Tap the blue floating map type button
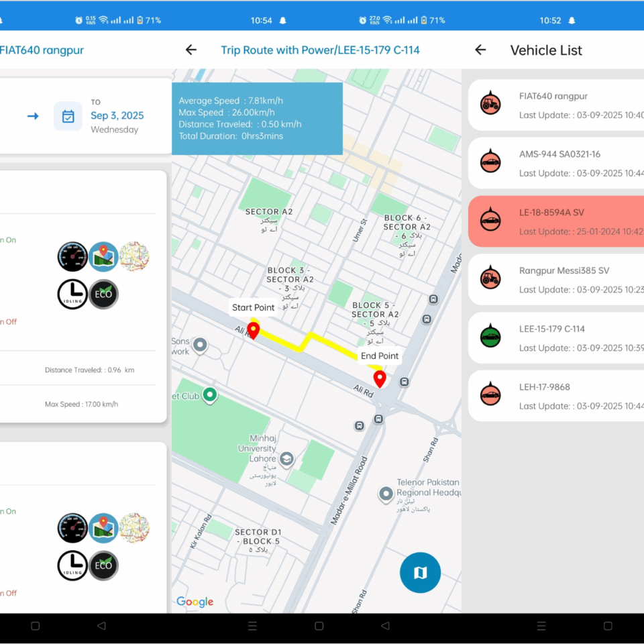Screen dimensions: 644x644 click(420, 573)
